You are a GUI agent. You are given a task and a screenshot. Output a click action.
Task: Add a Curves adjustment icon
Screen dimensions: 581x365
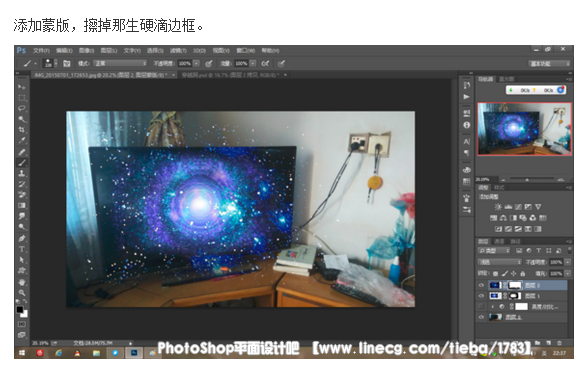(518, 207)
